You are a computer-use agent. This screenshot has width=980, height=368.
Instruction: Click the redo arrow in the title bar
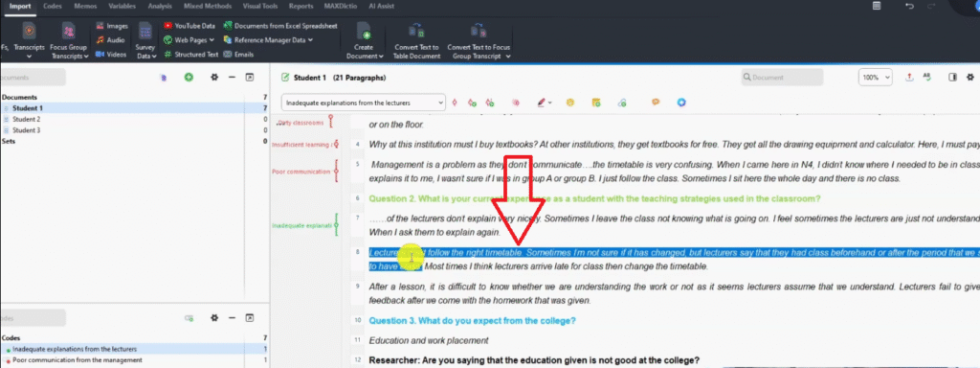pyautogui.click(x=932, y=6)
